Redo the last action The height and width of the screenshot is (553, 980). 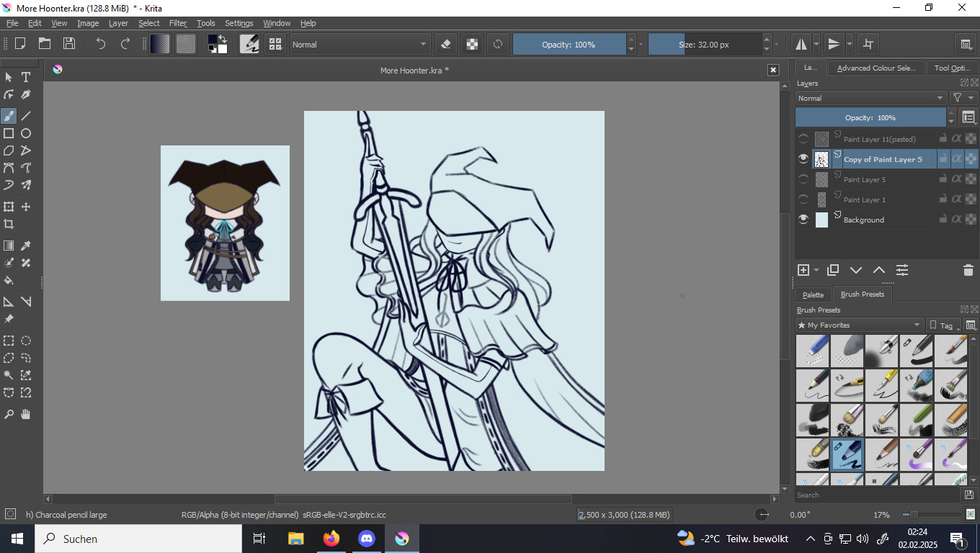pyautogui.click(x=125, y=44)
